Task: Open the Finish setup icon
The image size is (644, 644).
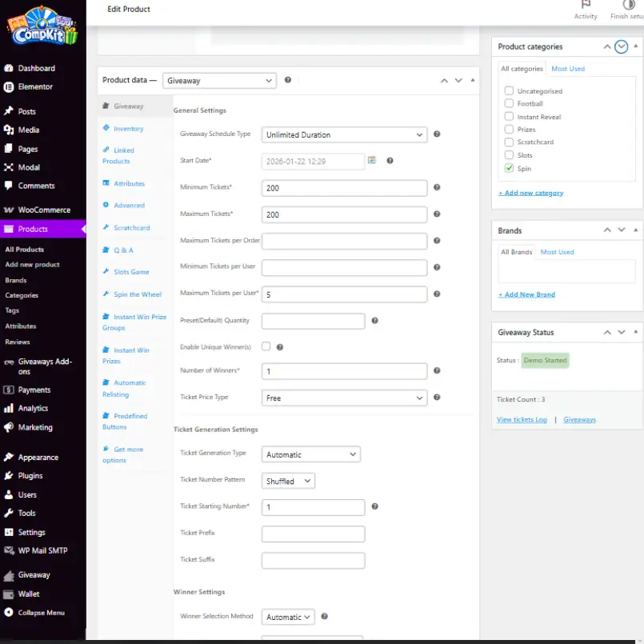Action: coord(628,6)
